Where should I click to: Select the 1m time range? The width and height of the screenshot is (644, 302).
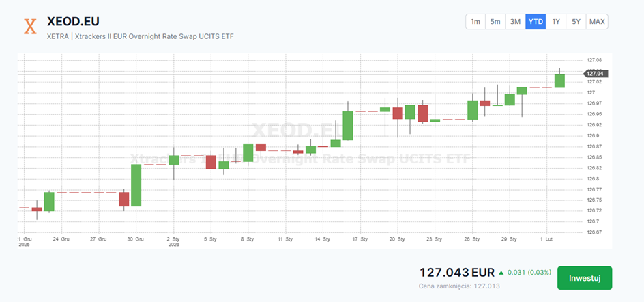pos(475,22)
